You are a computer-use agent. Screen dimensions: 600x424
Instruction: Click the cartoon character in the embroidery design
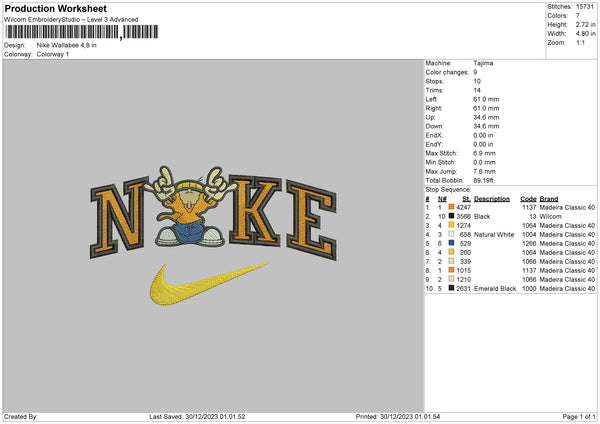coord(190,207)
